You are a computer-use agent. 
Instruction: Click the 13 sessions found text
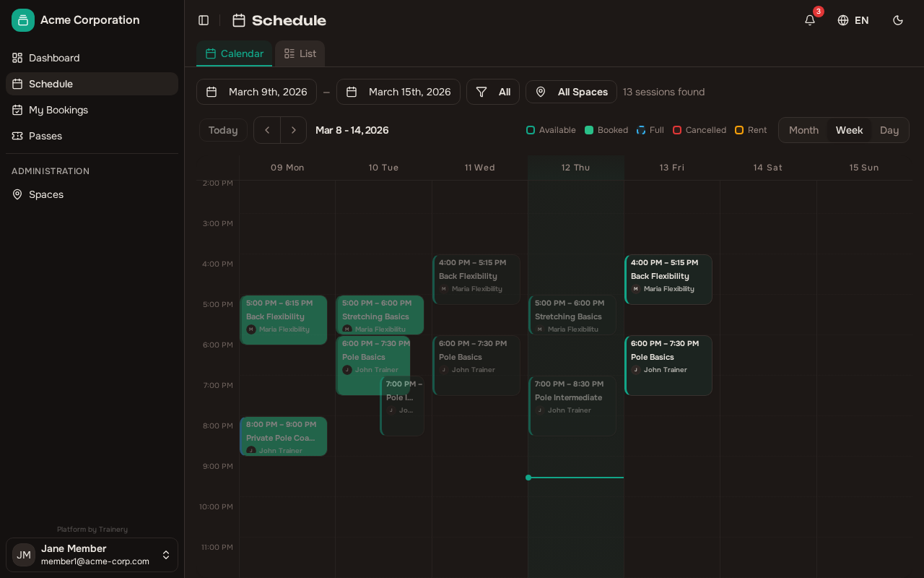click(x=663, y=92)
